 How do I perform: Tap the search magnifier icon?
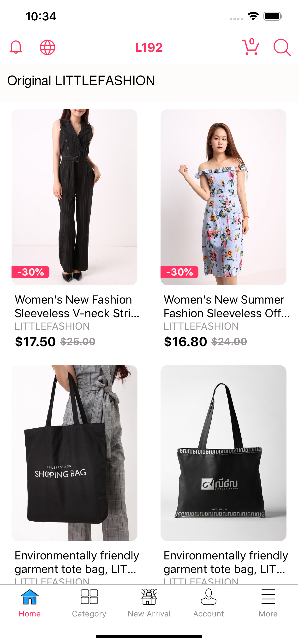click(x=282, y=47)
